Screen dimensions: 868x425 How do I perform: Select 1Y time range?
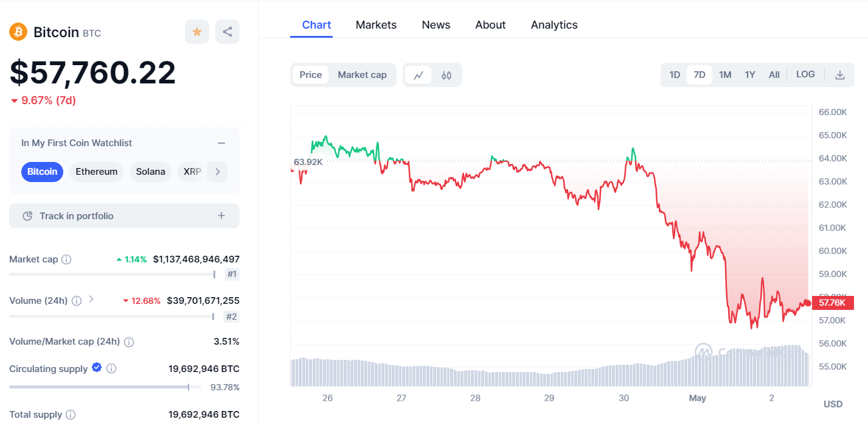click(750, 75)
